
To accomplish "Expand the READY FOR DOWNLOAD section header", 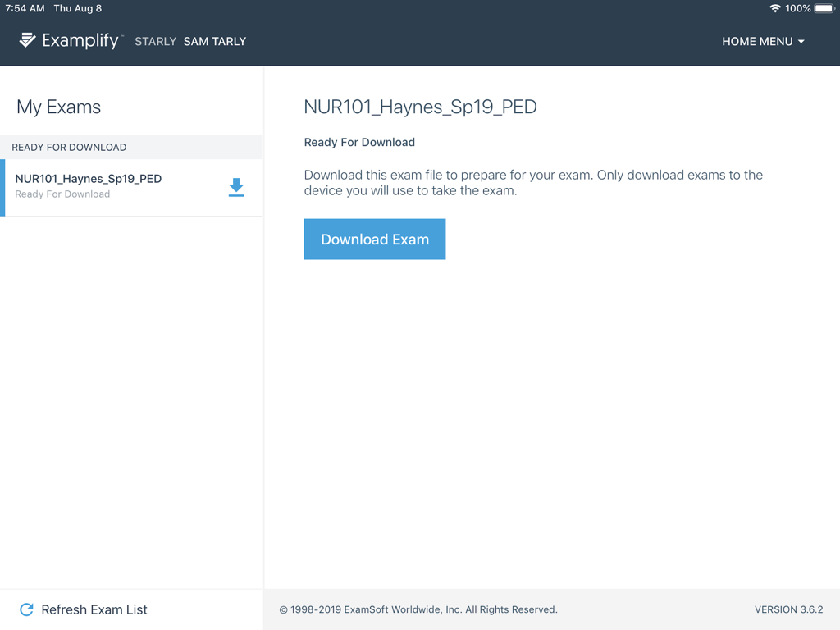I will click(x=68, y=147).
